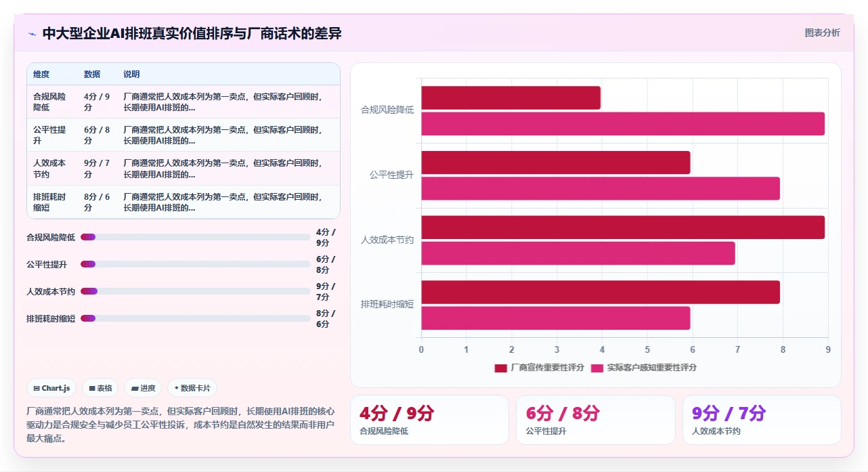Click the 4分 / 9分 table data cell
868x472 pixels.
97,102
